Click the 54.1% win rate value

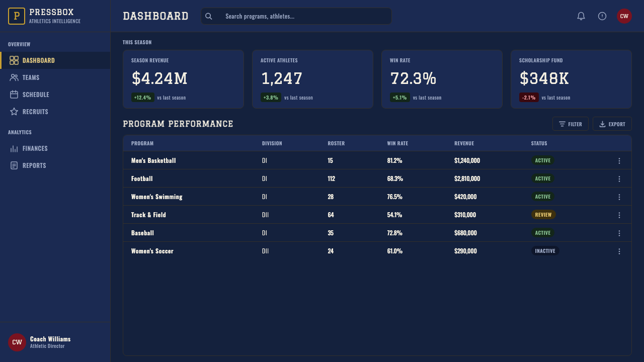[x=394, y=215]
